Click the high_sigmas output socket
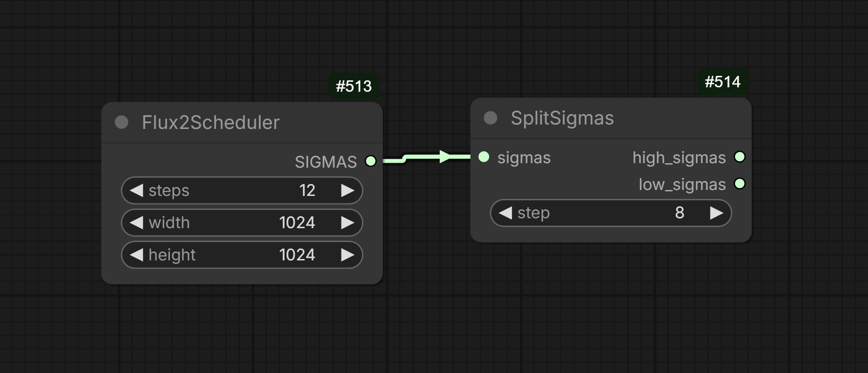 click(x=740, y=157)
